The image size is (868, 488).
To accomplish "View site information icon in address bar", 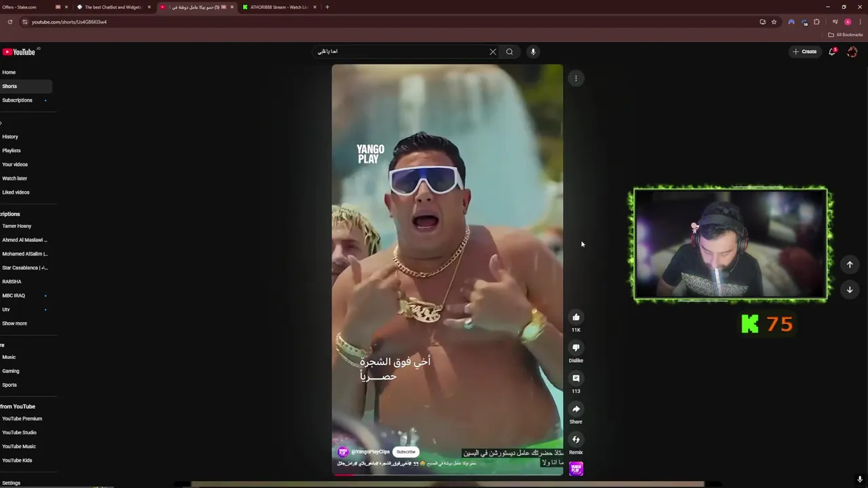I will point(24,22).
